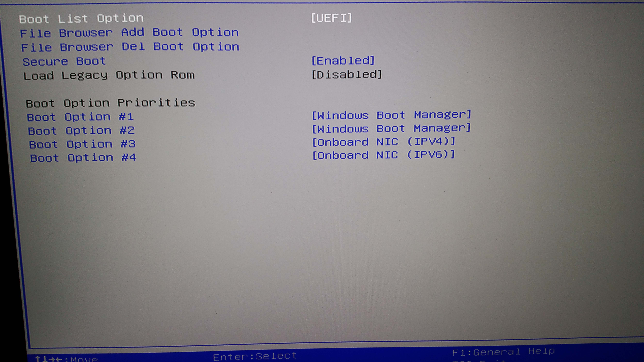Click the arrow keys Move hint
644x362 pixels.
66,359
